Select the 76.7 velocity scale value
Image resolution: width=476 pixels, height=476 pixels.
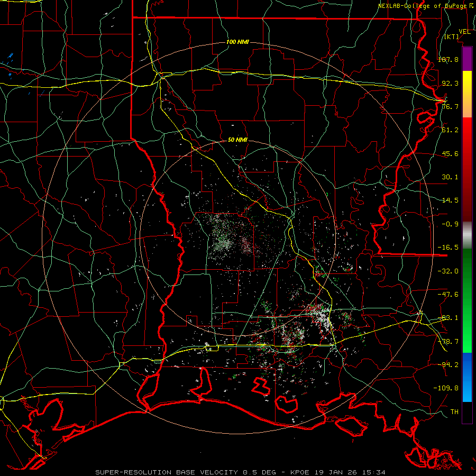[x=450, y=106]
